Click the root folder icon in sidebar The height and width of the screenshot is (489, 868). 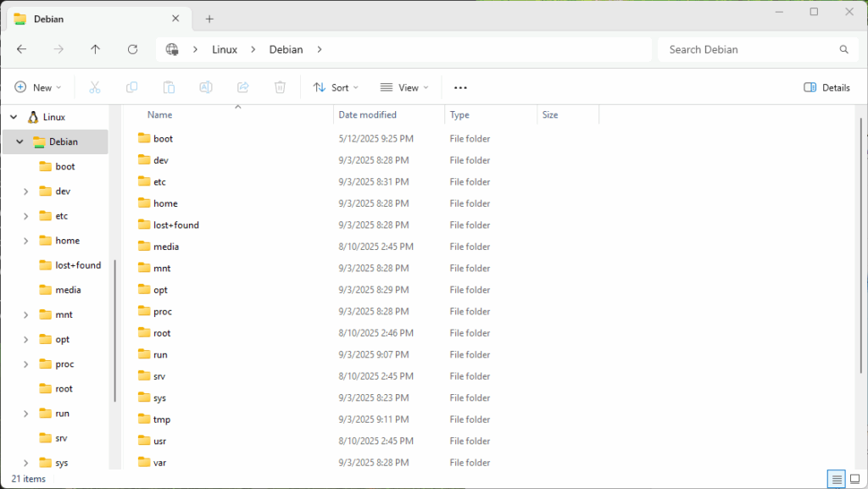click(46, 388)
